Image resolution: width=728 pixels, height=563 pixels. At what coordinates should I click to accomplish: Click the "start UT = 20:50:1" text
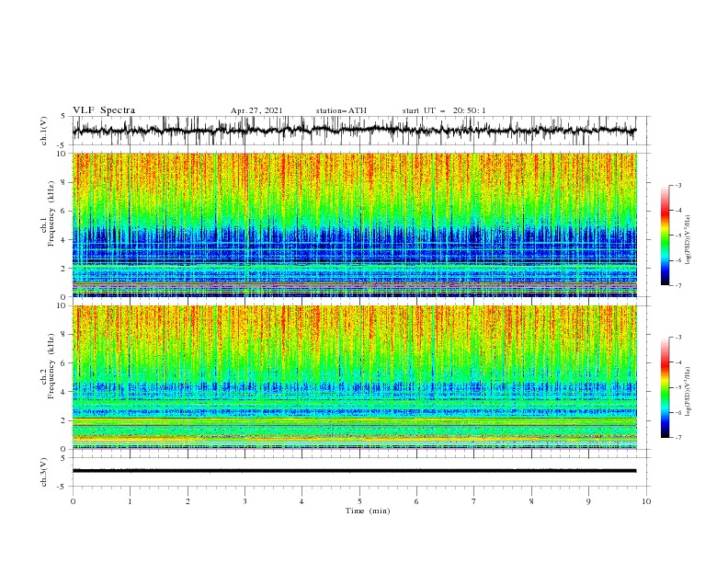pyautogui.click(x=444, y=110)
